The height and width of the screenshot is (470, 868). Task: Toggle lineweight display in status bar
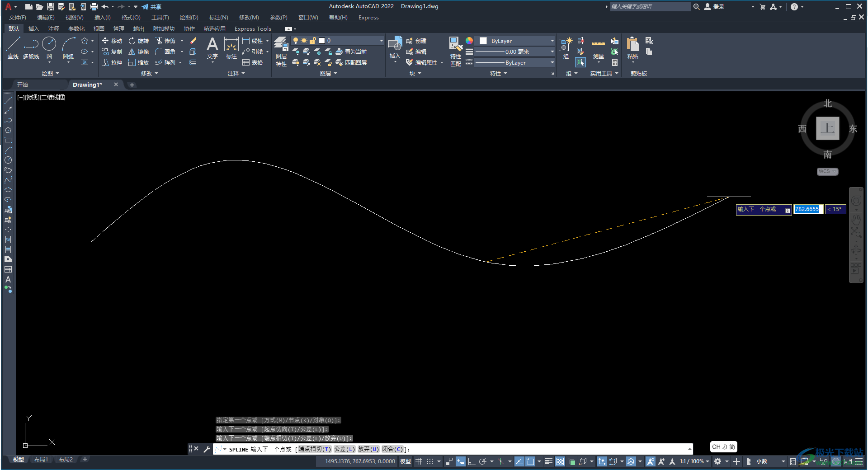coord(549,461)
